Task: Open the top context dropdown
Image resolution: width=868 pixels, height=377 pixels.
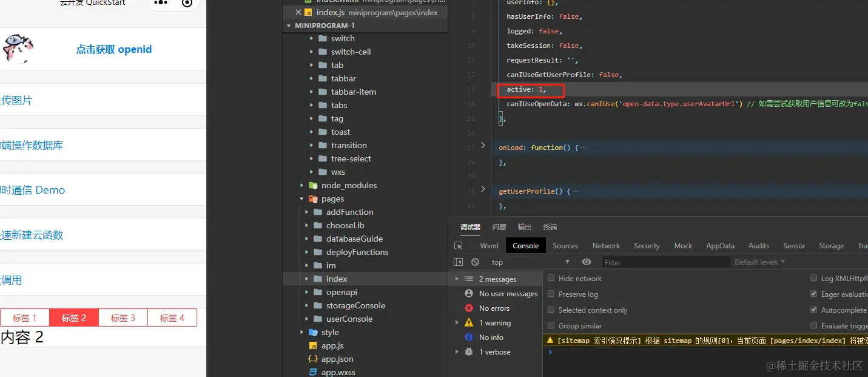Action: point(531,262)
